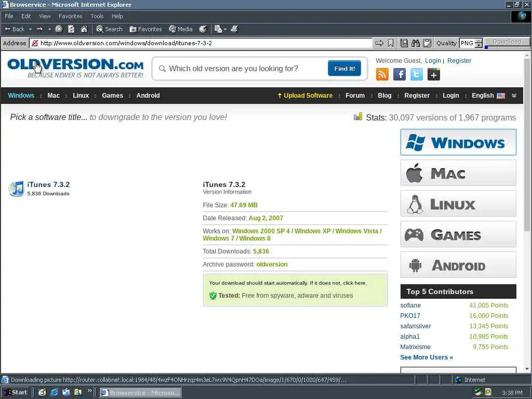
Task: Click the Go arrow next to address bar
Action: coord(379,43)
